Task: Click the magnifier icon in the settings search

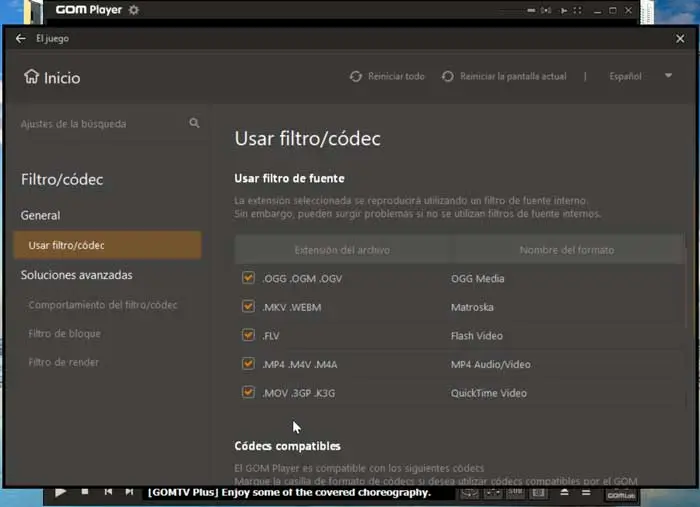Action: 194,123
